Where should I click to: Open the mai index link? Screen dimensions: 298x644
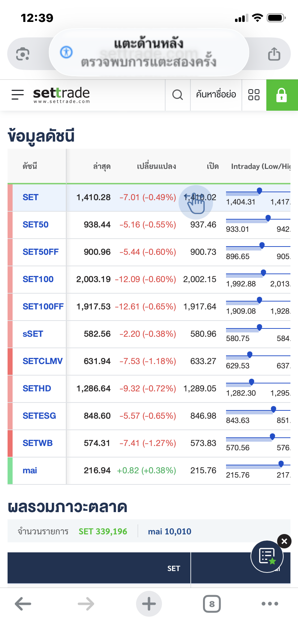pos(30,470)
